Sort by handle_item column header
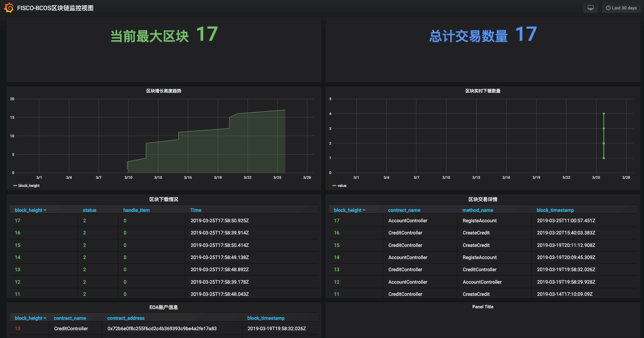 136,210
